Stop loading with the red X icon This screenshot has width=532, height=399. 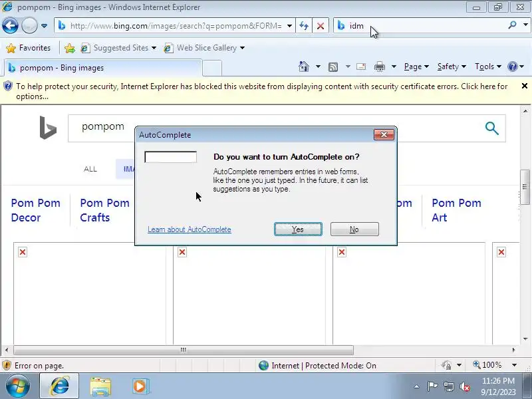[x=321, y=26]
